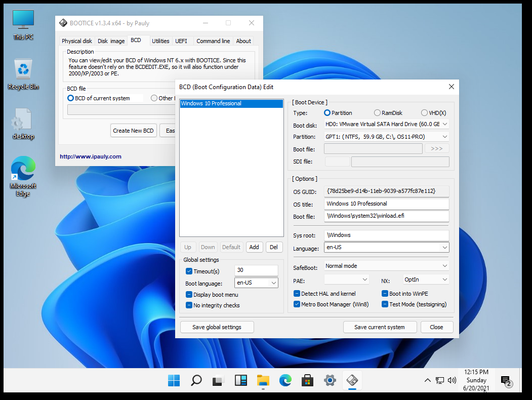Screen dimensions: 532x400
Task: Click the Sys root input field
Action: coord(386,235)
